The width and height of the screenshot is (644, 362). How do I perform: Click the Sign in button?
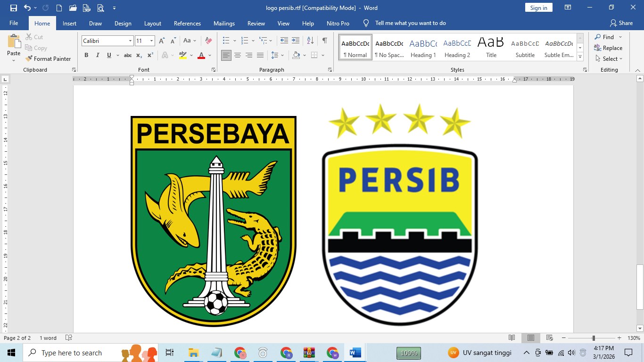pyautogui.click(x=538, y=8)
